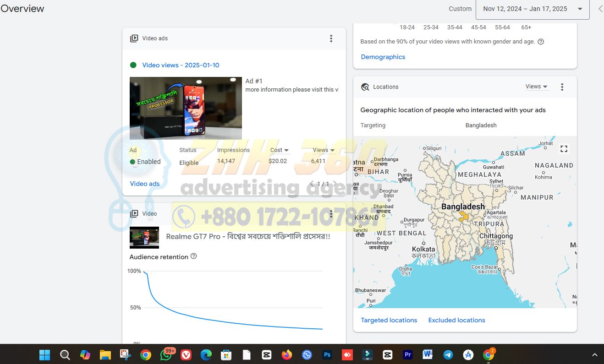This screenshot has height=364, width=604.
Task: Click the Impressions column header
Action: [233, 150]
